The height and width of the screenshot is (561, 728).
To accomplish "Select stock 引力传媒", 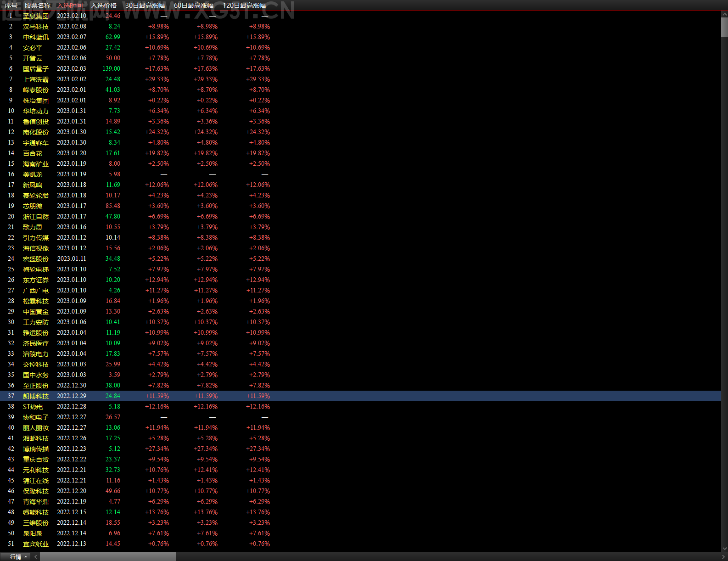I will (x=36, y=238).
